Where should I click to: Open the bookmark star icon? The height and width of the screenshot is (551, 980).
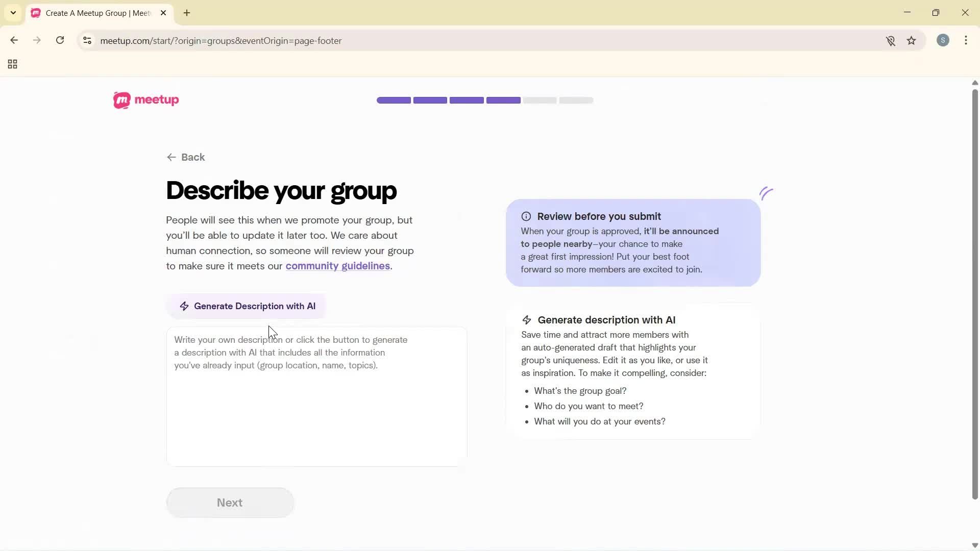click(x=912, y=41)
